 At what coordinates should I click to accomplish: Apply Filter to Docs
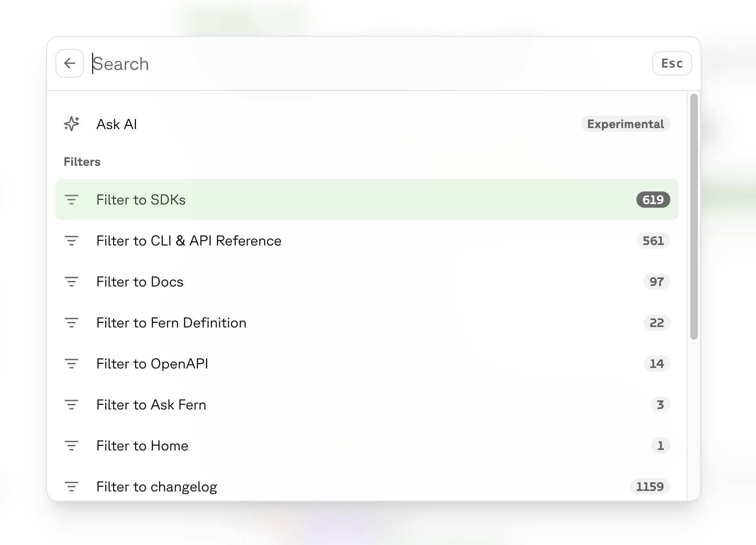(140, 282)
